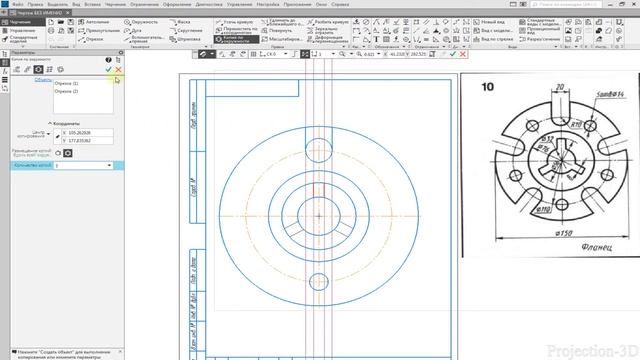Select the first copy mode icon in panel
Image resolution: width=640 pixels, height=360 pixels.
point(17,69)
